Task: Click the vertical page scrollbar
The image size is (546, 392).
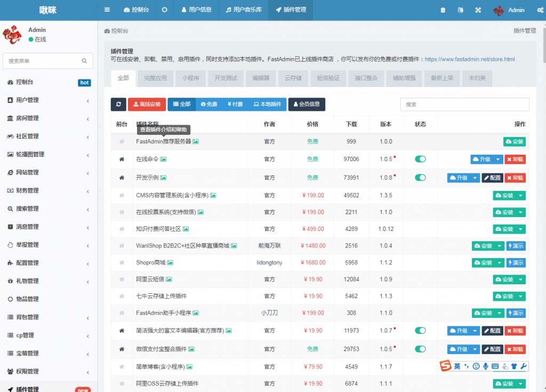Action: [543, 160]
